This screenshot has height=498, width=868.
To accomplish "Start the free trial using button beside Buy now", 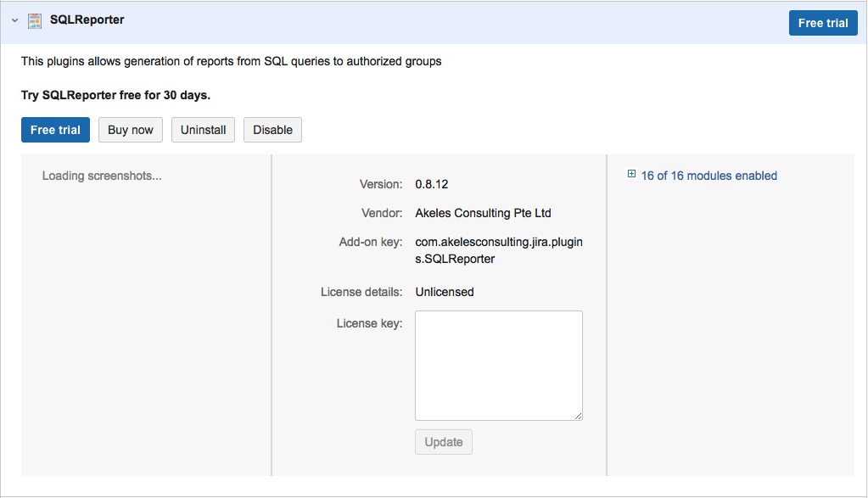I will pos(55,130).
